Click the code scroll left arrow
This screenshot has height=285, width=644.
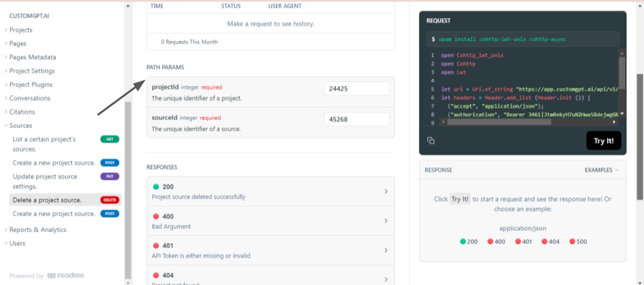point(443,122)
